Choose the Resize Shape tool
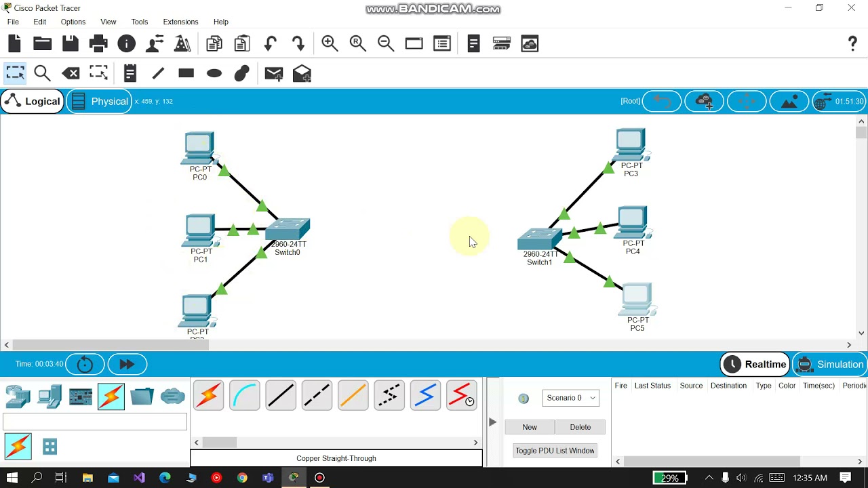Image resolution: width=868 pixels, height=488 pixels. (98, 73)
